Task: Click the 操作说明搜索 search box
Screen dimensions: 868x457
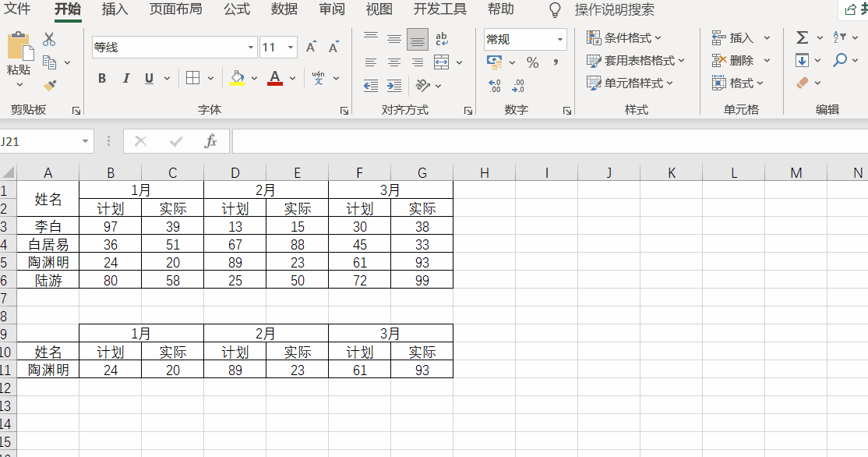Action: point(615,9)
